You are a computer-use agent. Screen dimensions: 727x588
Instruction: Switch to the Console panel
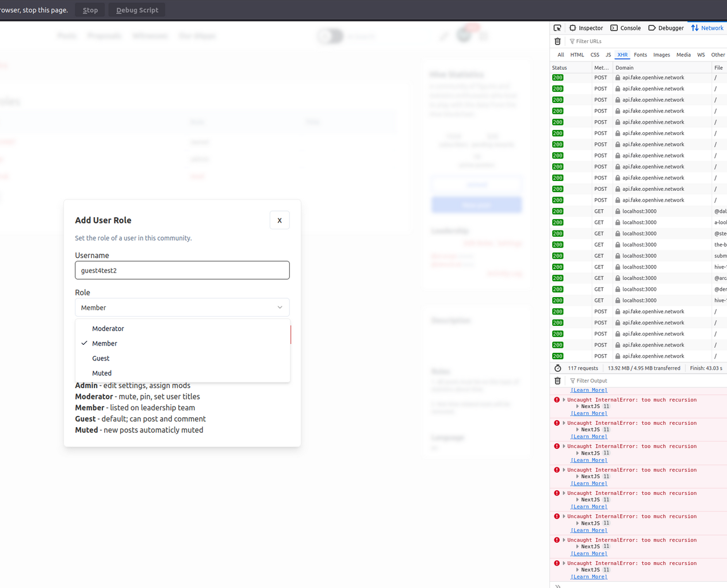[625, 28]
